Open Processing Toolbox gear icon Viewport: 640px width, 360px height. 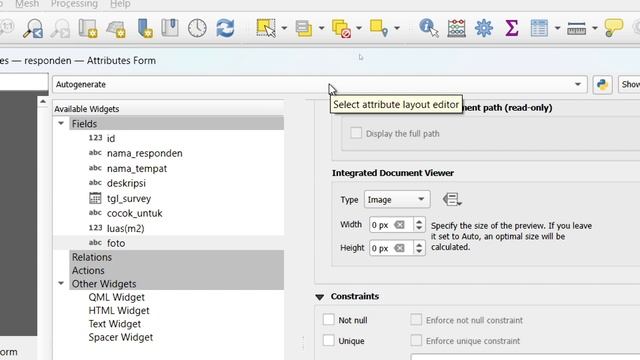(x=484, y=29)
